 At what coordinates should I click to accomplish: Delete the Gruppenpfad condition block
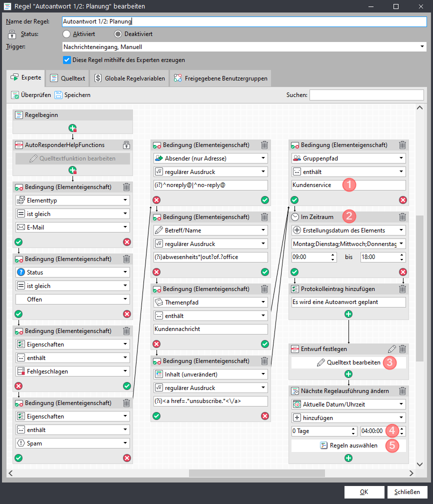pyautogui.click(x=402, y=145)
